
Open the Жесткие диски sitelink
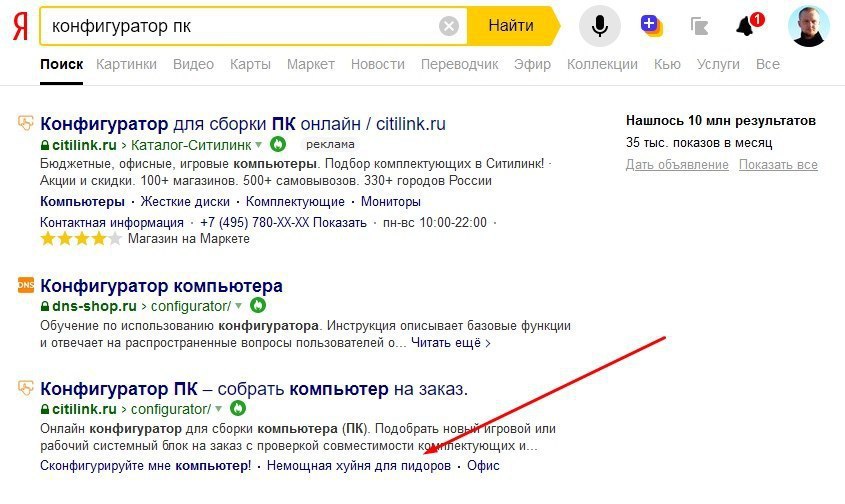point(185,202)
